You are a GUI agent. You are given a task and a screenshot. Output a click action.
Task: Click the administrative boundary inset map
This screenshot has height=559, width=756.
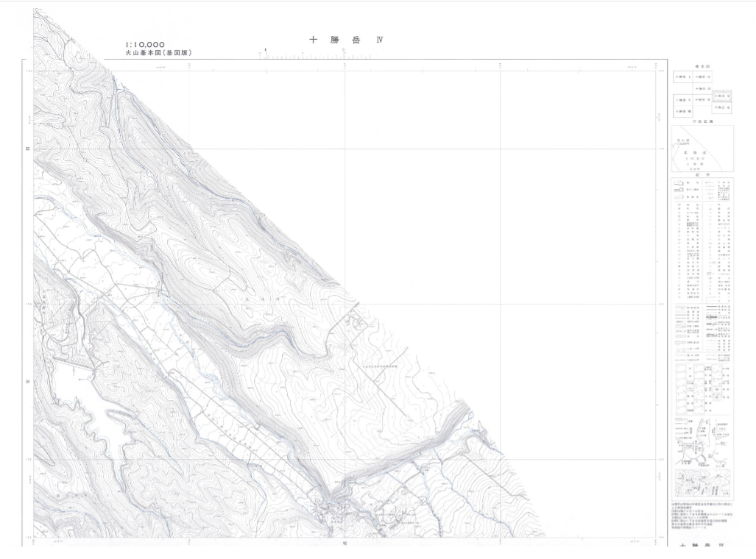pyautogui.click(x=702, y=149)
